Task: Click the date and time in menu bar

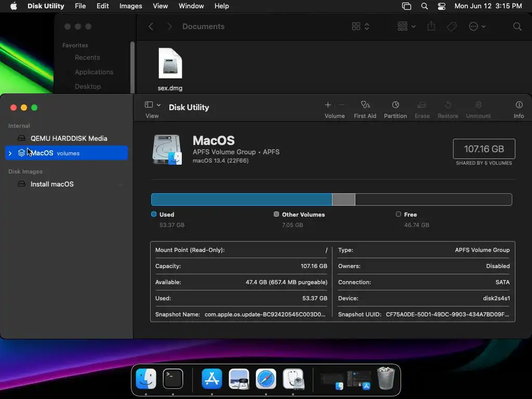Action: (x=488, y=6)
